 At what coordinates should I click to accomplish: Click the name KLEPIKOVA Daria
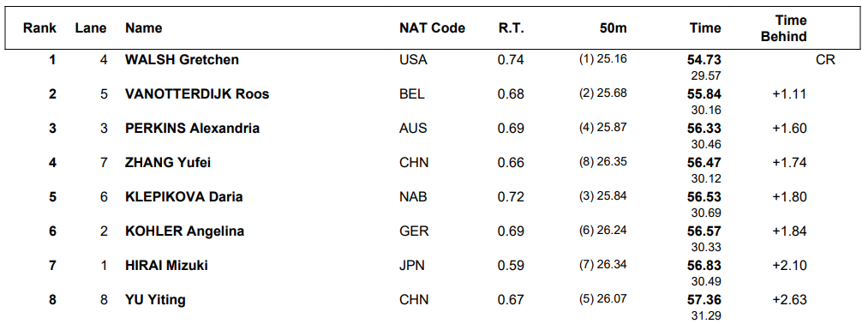(184, 197)
